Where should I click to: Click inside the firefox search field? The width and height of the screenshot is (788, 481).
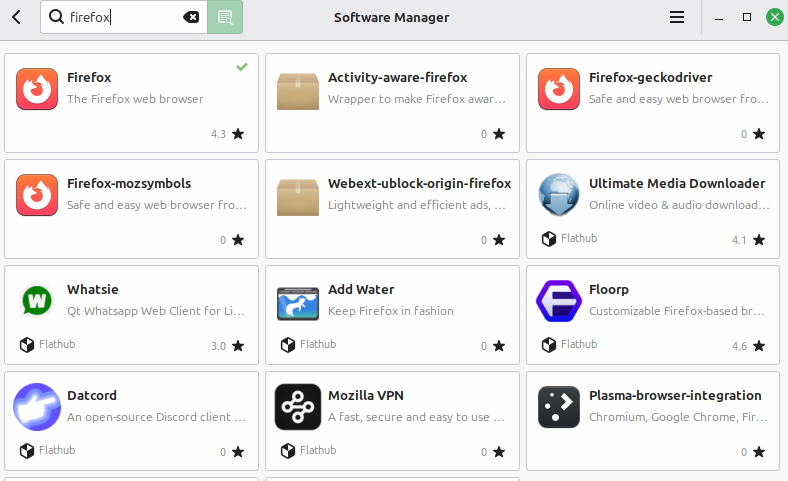[x=120, y=17]
